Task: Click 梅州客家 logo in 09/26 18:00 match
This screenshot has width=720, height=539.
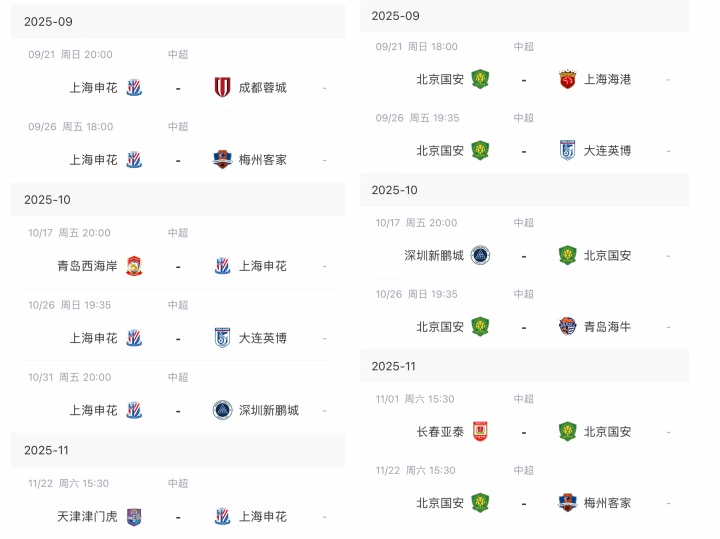Action: tap(222, 159)
